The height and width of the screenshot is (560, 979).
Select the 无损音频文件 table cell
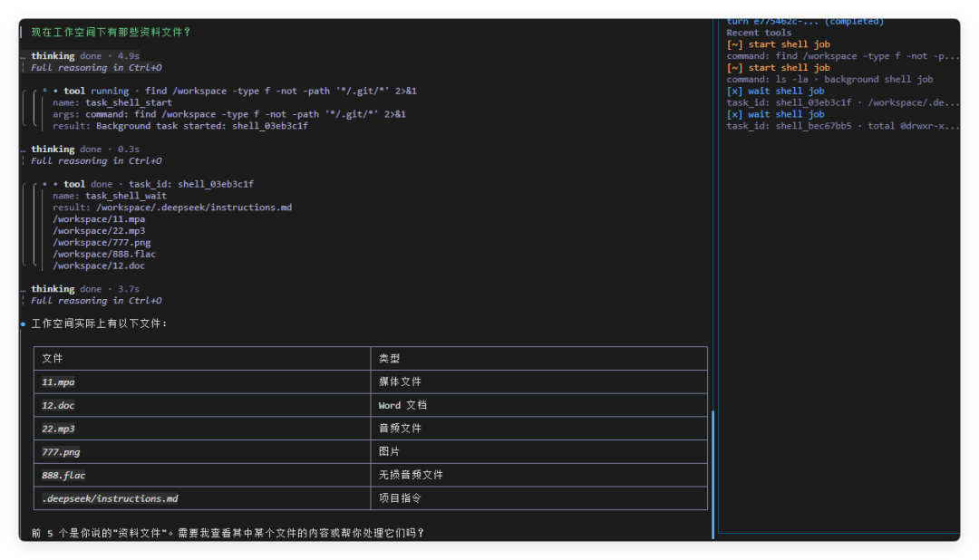tap(538, 475)
